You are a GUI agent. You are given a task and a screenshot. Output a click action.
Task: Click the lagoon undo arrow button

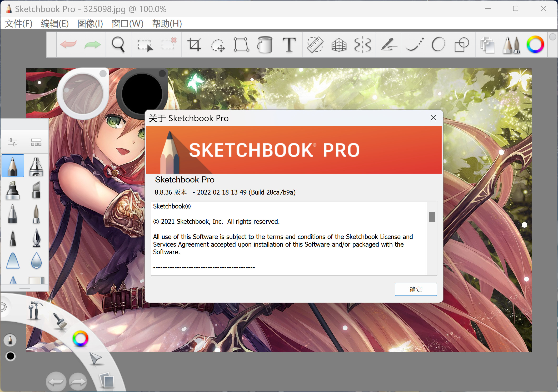pyautogui.click(x=56, y=382)
